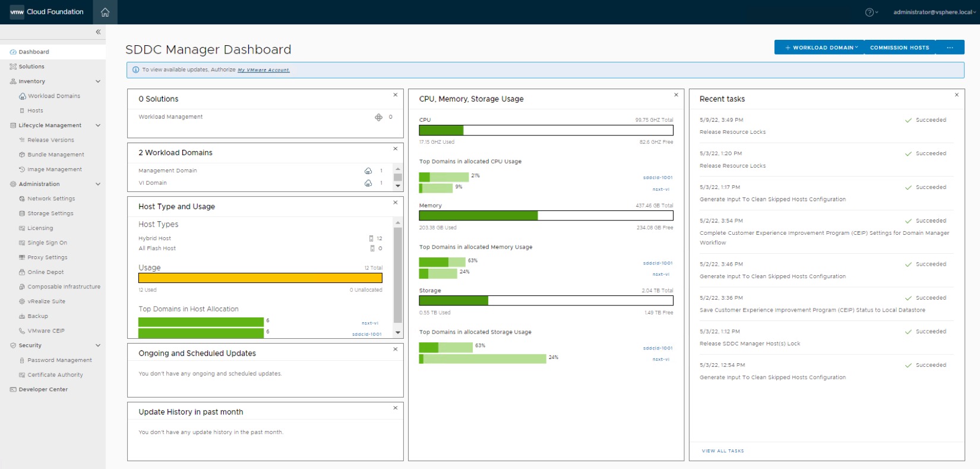Collapse the Lifecycle Management section
The height and width of the screenshot is (469, 980).
[98, 125]
